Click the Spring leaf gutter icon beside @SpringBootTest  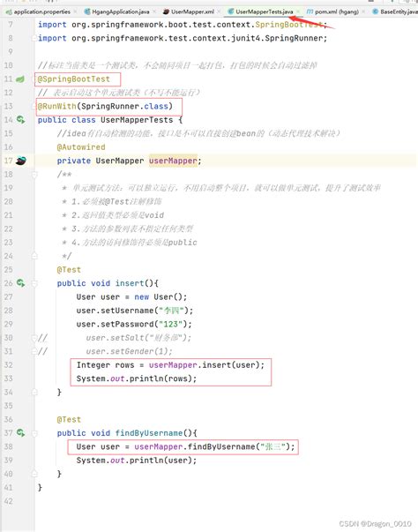click(20, 79)
